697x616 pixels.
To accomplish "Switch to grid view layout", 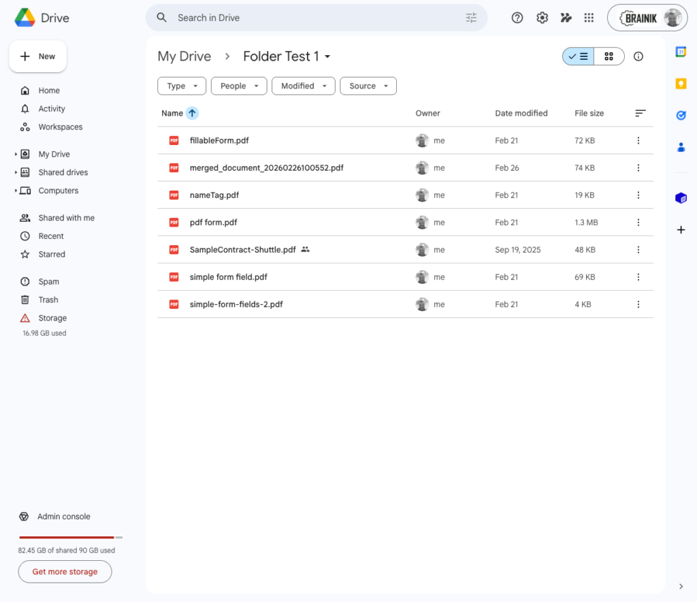I will (609, 56).
